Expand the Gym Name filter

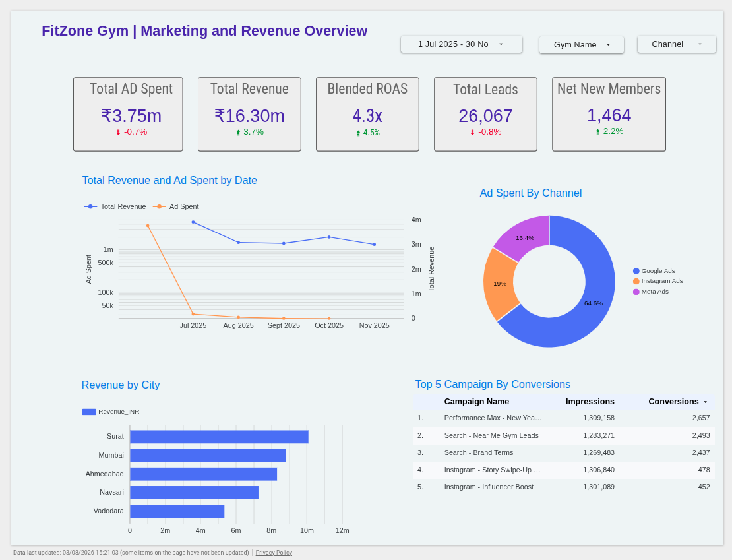tap(581, 45)
